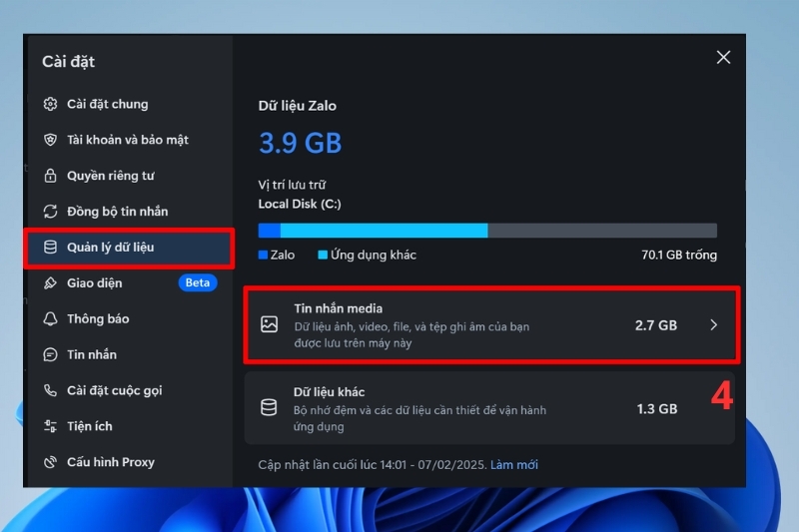Open Thông báo notification settings
The width and height of the screenshot is (799, 532).
pyautogui.click(x=129, y=318)
